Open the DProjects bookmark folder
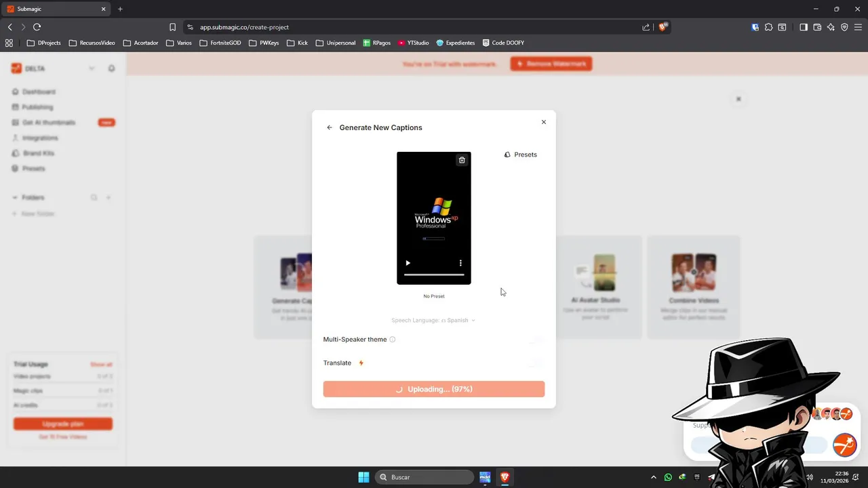This screenshot has width=868, height=488. (x=43, y=43)
